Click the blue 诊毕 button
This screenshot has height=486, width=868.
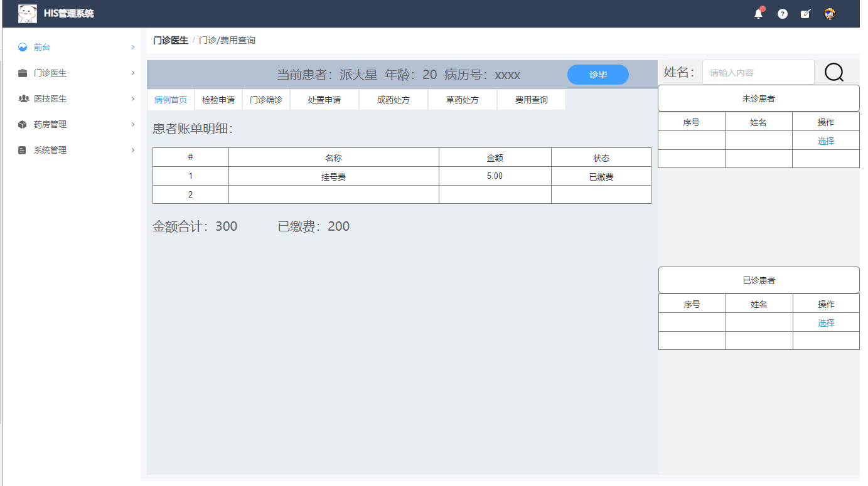pos(598,75)
